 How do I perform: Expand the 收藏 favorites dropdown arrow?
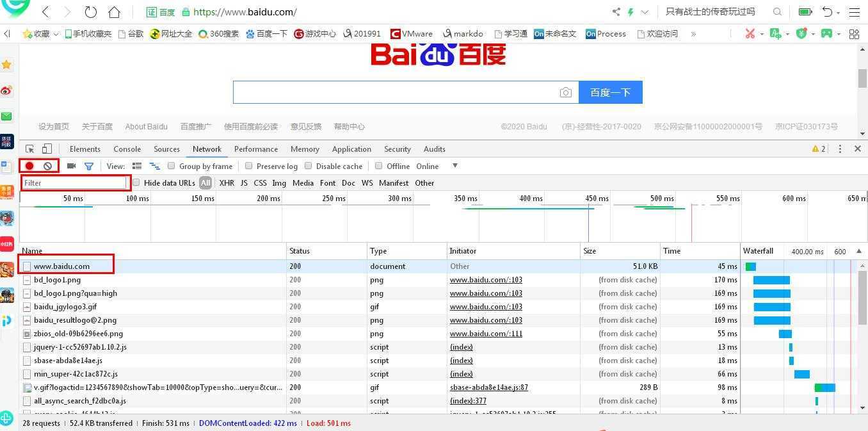click(56, 34)
